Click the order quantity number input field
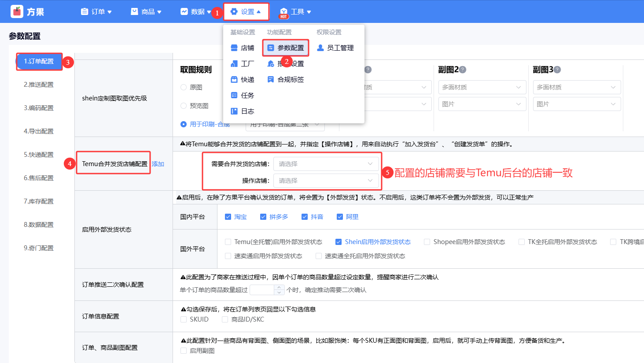Viewport: 644px width, 363px height. [x=262, y=290]
